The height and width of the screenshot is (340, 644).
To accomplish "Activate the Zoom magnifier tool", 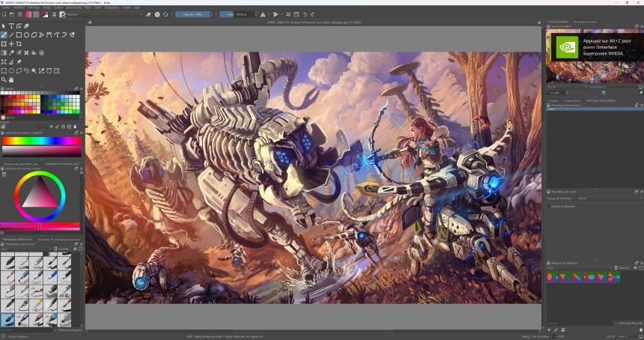I will (4, 79).
